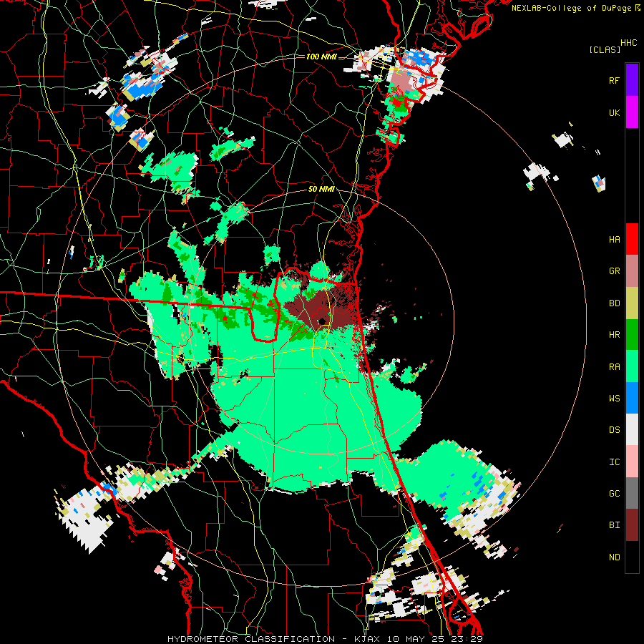The height and width of the screenshot is (644, 644).
Task: Click the GC gray legend swatch
Action: 632,493
